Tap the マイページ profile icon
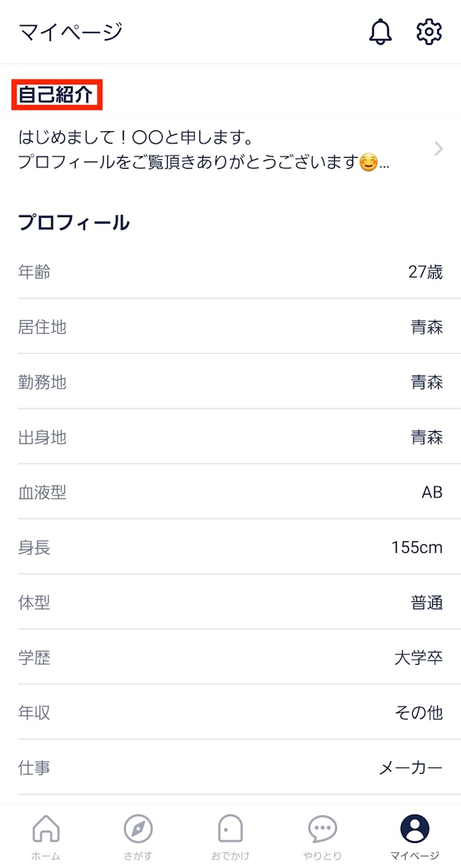461x868 pixels. (414, 829)
